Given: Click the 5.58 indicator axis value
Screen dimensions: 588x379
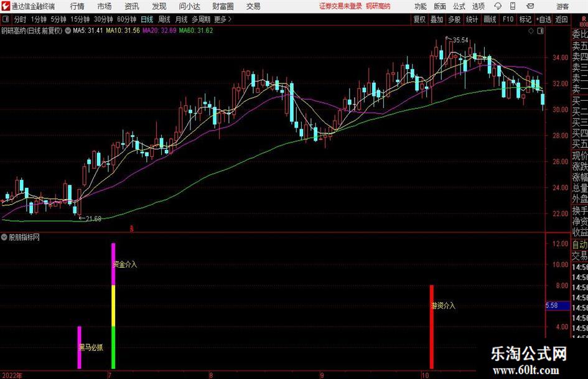Looking at the screenshot, I should [552, 306].
